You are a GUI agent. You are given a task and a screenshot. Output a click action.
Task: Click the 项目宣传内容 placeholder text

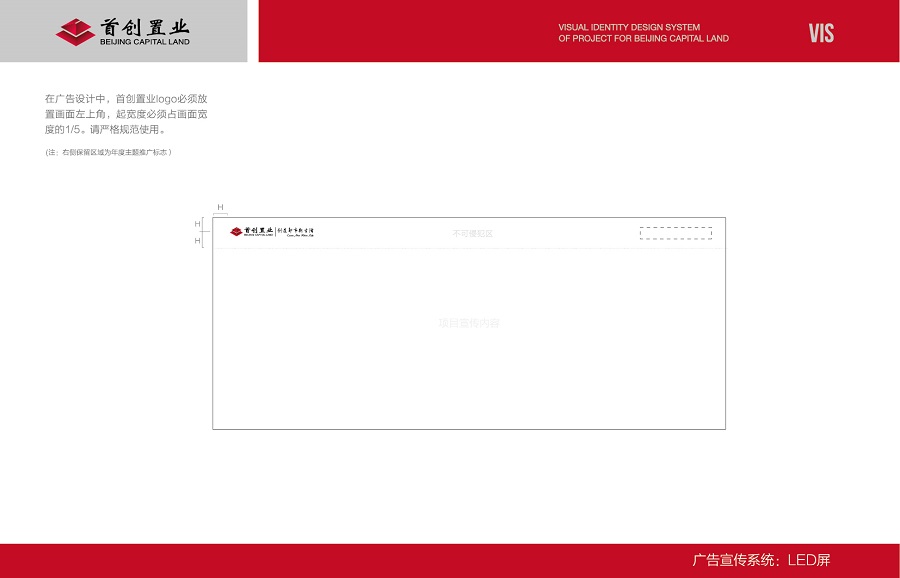(x=469, y=323)
